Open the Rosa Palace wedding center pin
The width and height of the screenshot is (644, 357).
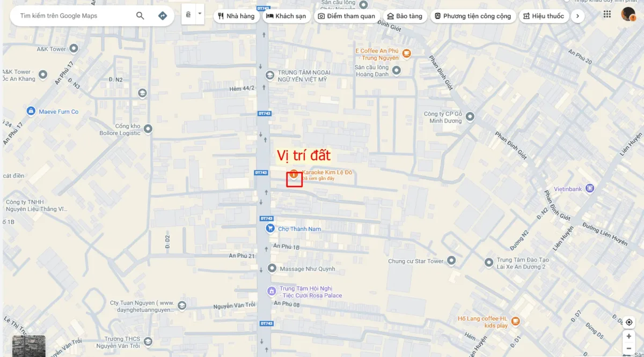click(x=272, y=291)
